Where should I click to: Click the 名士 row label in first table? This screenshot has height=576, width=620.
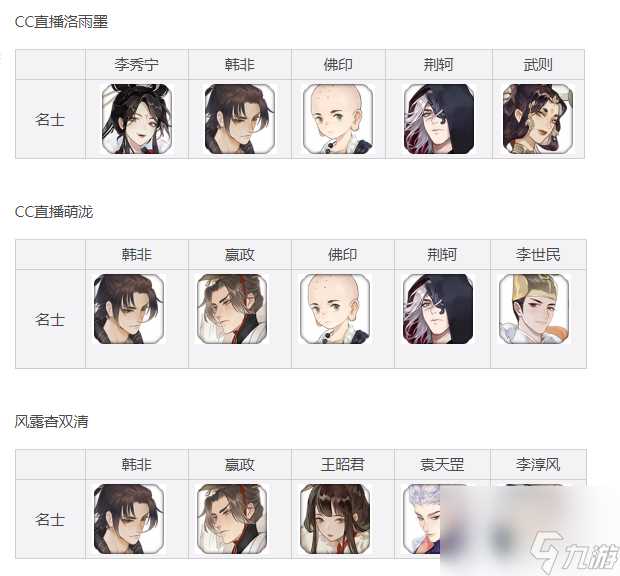pyautogui.click(x=50, y=119)
